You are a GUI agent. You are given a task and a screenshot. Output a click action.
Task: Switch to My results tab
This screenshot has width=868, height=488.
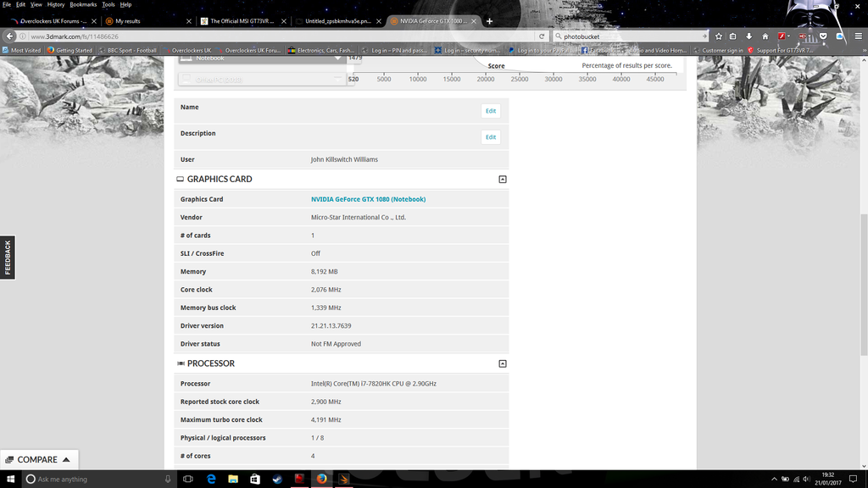[147, 21]
